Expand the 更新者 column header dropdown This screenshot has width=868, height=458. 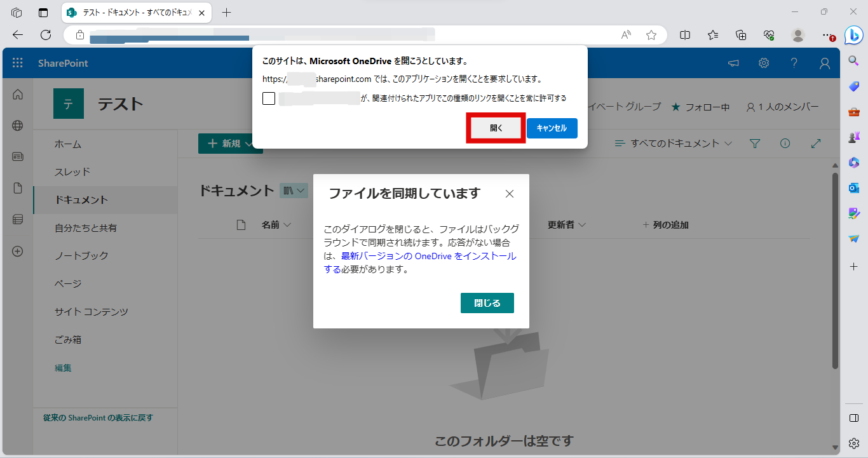point(566,225)
